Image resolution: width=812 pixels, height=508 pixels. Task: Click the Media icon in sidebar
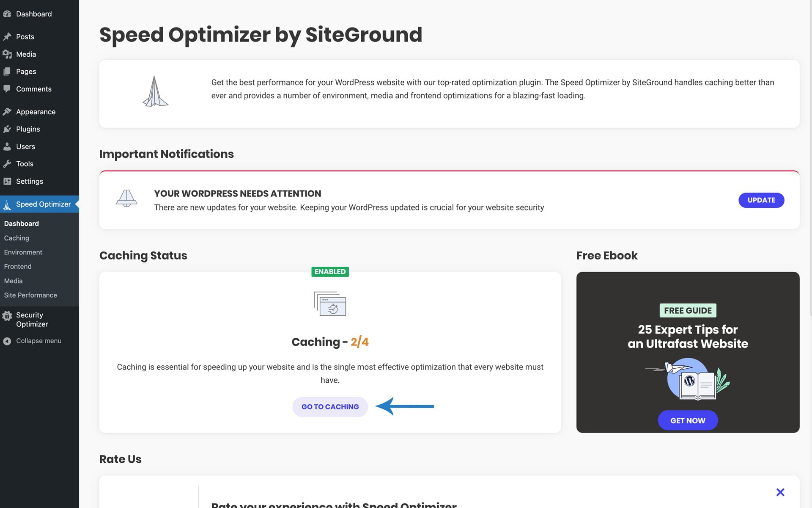[7, 54]
